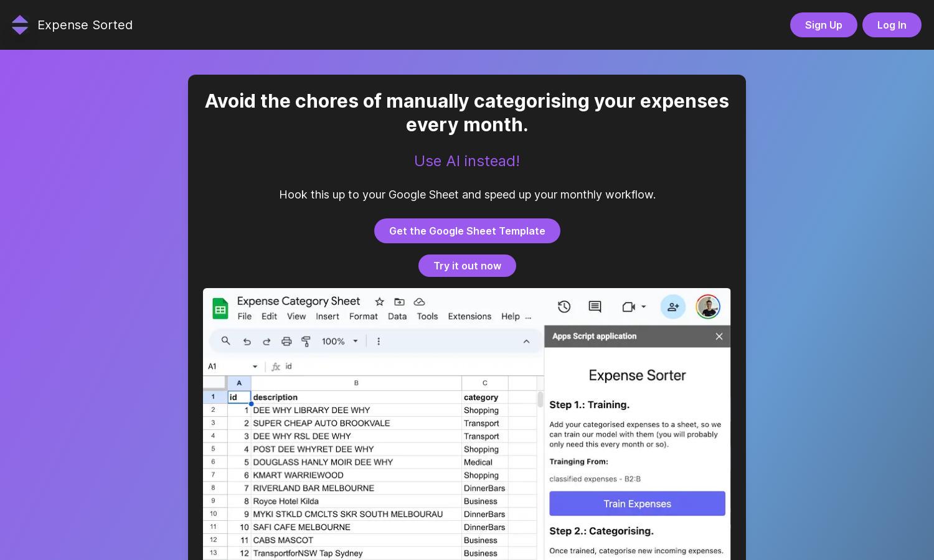The height and width of the screenshot is (560, 934).
Task: Select column B header
Action: point(356,383)
